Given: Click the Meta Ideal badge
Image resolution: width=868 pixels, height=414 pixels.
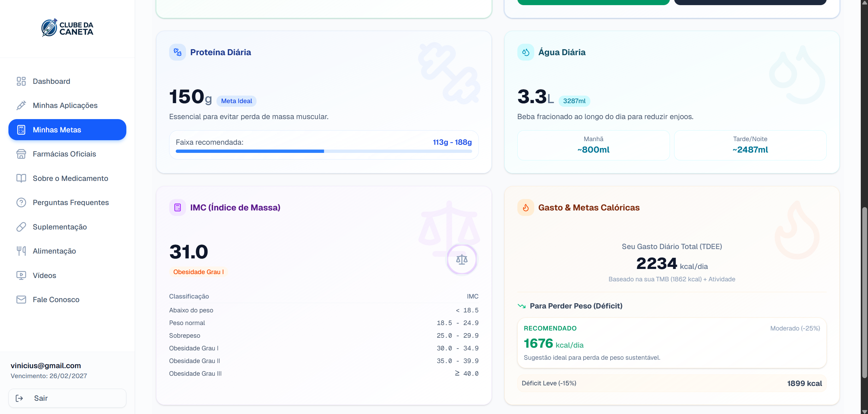Looking at the screenshot, I should point(236,101).
